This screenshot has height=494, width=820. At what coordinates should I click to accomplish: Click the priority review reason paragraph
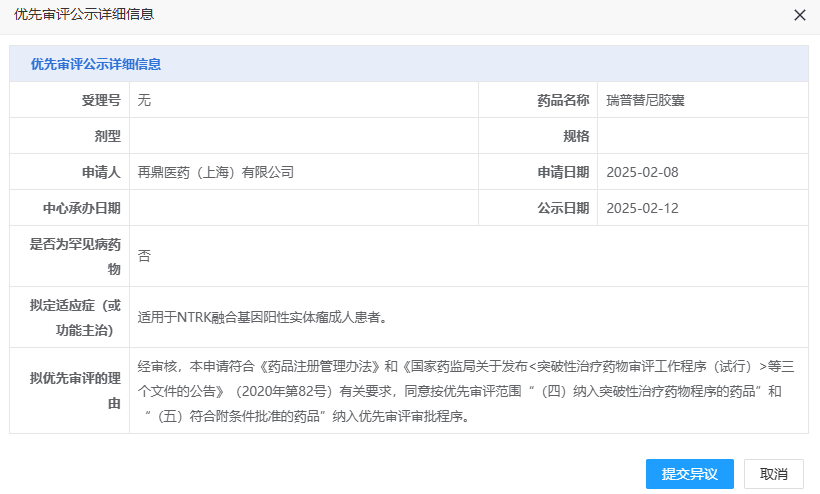(460, 391)
